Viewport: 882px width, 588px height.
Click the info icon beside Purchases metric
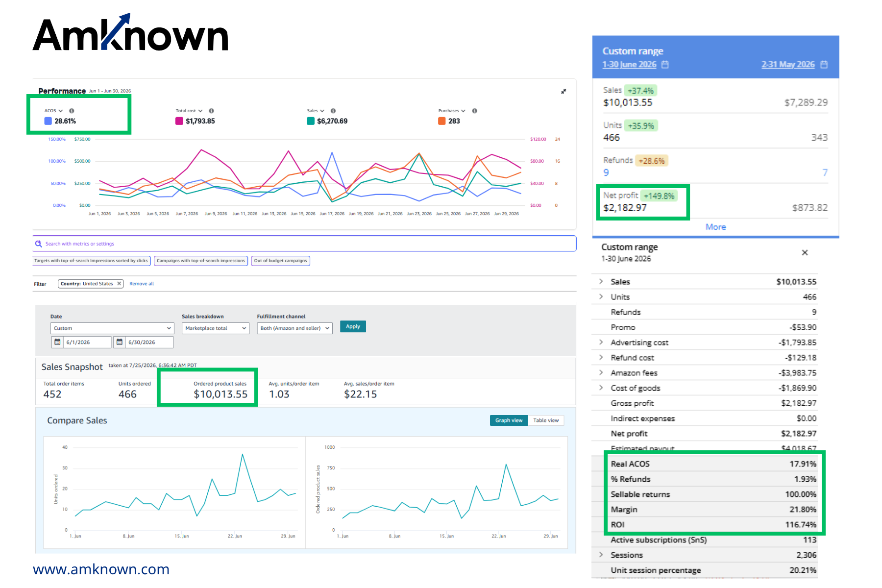474,111
